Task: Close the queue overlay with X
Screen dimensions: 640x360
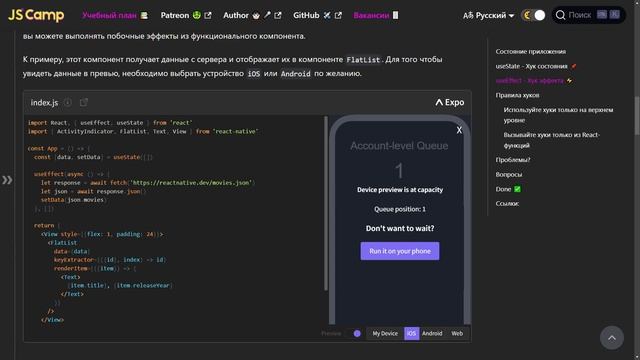Action: [459, 130]
